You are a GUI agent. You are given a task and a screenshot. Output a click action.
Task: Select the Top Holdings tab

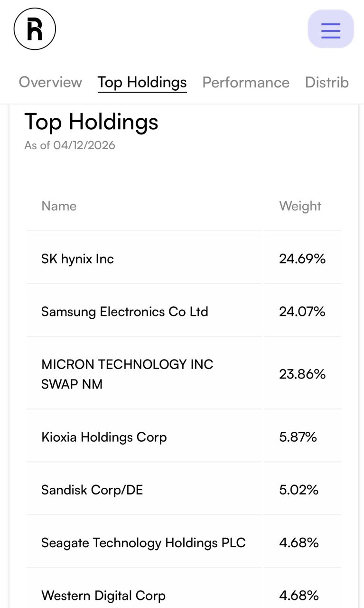click(x=142, y=82)
